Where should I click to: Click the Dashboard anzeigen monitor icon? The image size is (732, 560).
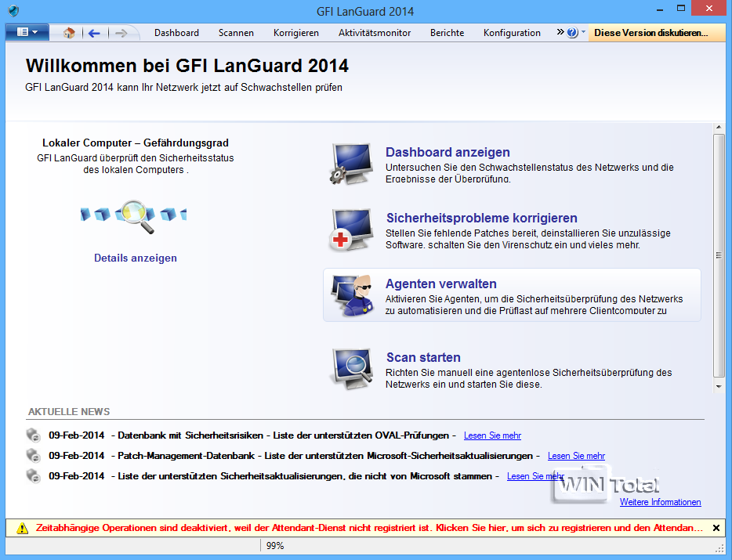tap(351, 164)
